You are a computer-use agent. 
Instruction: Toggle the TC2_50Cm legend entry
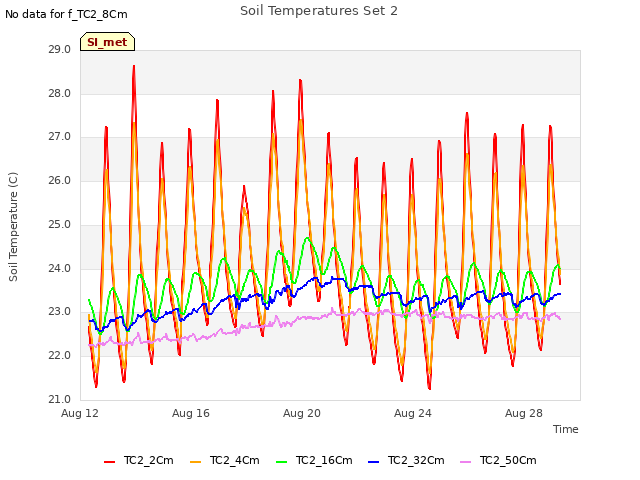point(498,461)
